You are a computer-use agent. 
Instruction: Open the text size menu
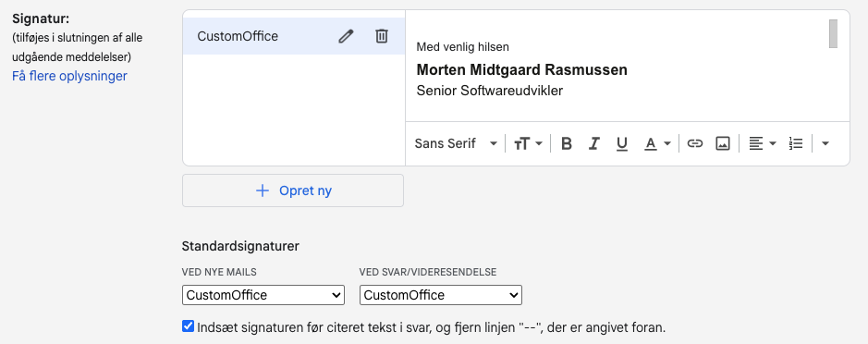tap(528, 144)
